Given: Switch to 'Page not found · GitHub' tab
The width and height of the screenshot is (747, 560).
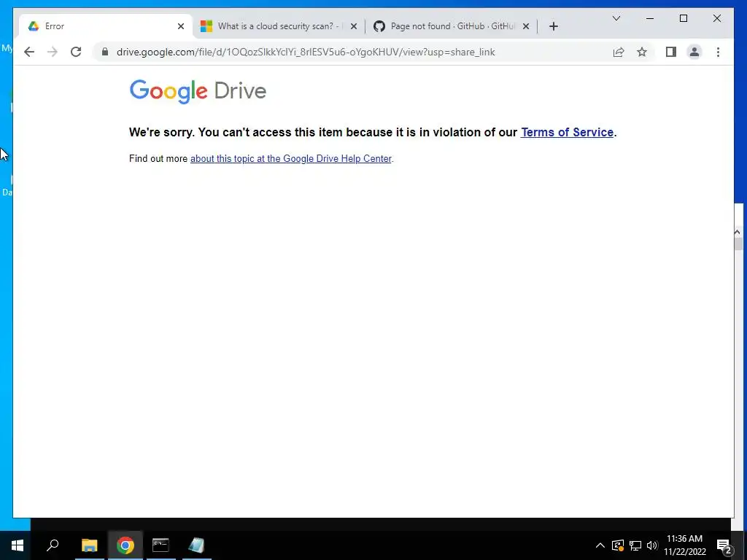Looking at the screenshot, I should pos(451,26).
